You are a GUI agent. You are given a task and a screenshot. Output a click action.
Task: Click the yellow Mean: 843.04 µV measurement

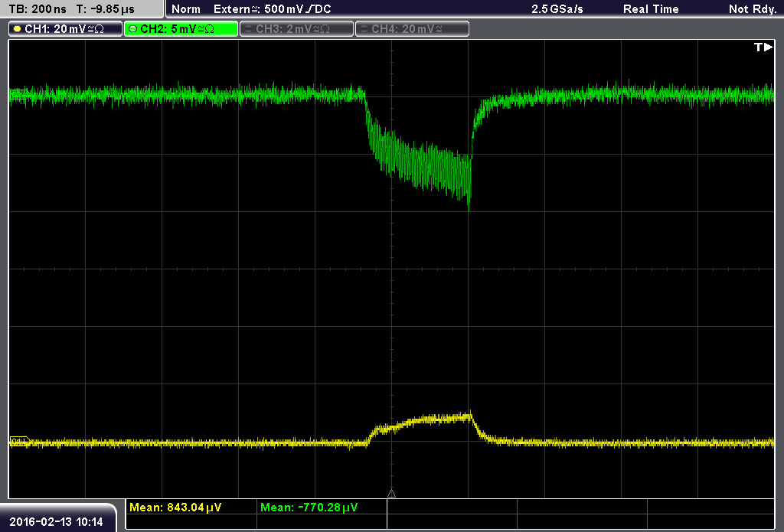click(x=175, y=508)
